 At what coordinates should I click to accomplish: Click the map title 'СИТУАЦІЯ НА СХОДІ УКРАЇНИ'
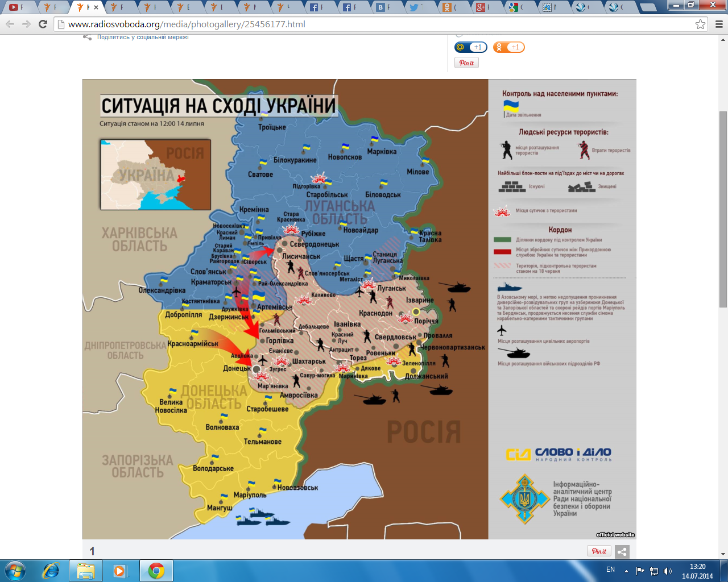219,106
